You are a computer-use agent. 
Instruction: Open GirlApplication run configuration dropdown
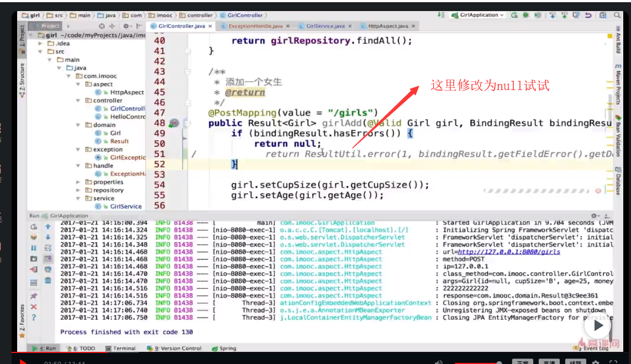point(477,15)
